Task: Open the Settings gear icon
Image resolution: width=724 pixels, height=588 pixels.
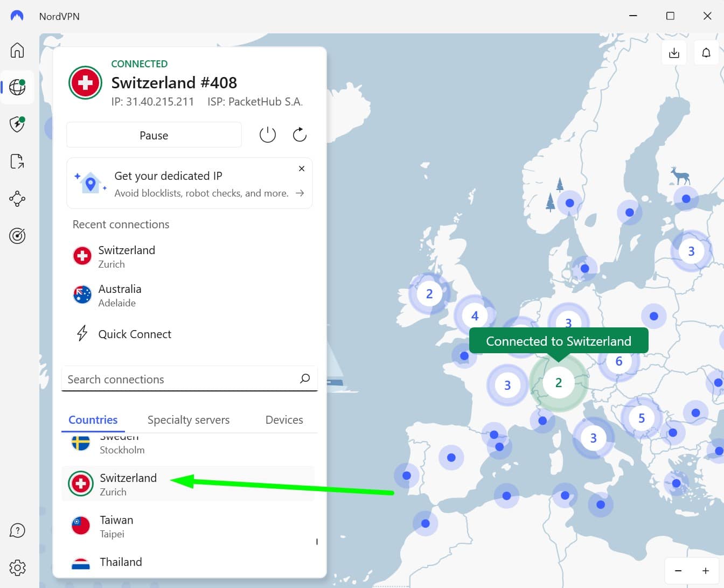Action: coord(17,568)
